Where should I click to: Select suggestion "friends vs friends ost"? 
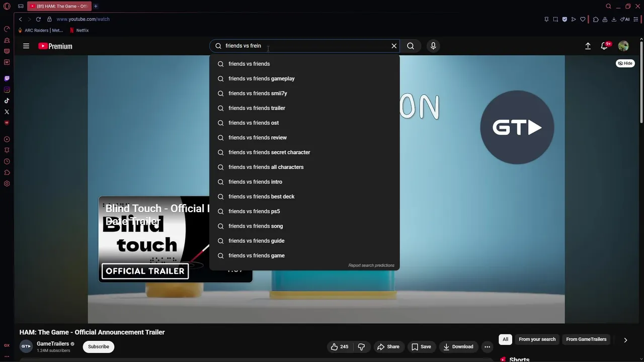[304, 123]
